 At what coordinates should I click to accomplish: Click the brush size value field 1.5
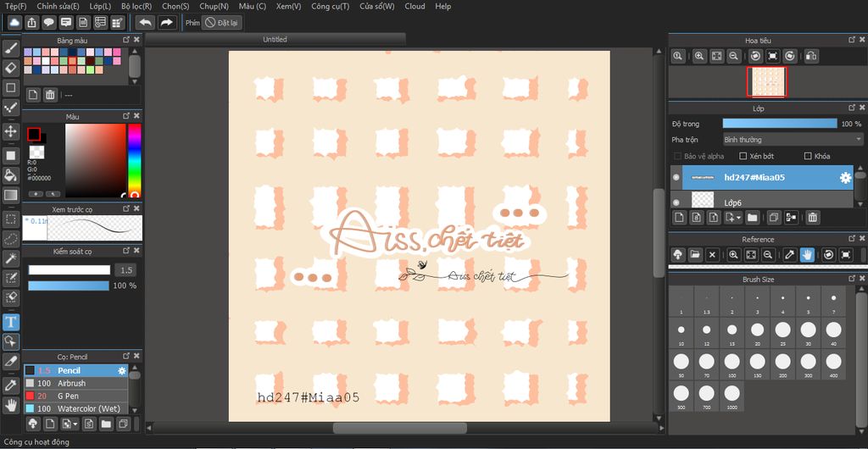(126, 270)
